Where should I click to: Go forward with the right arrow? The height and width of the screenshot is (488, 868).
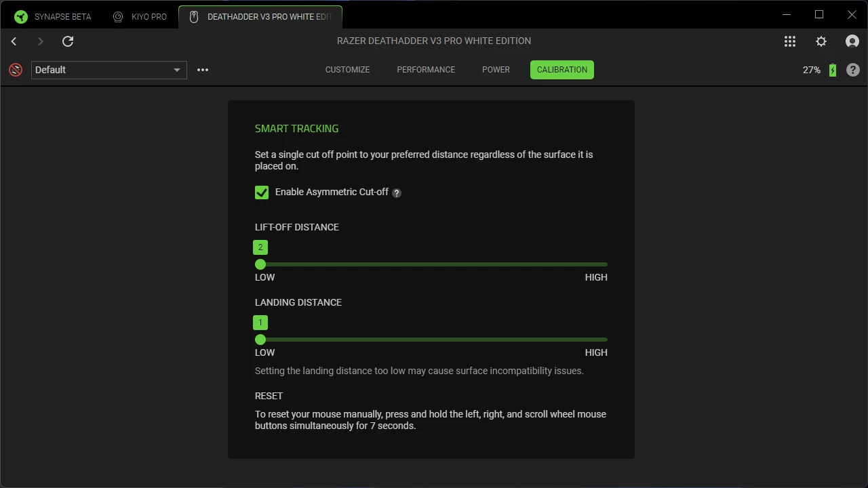[41, 41]
